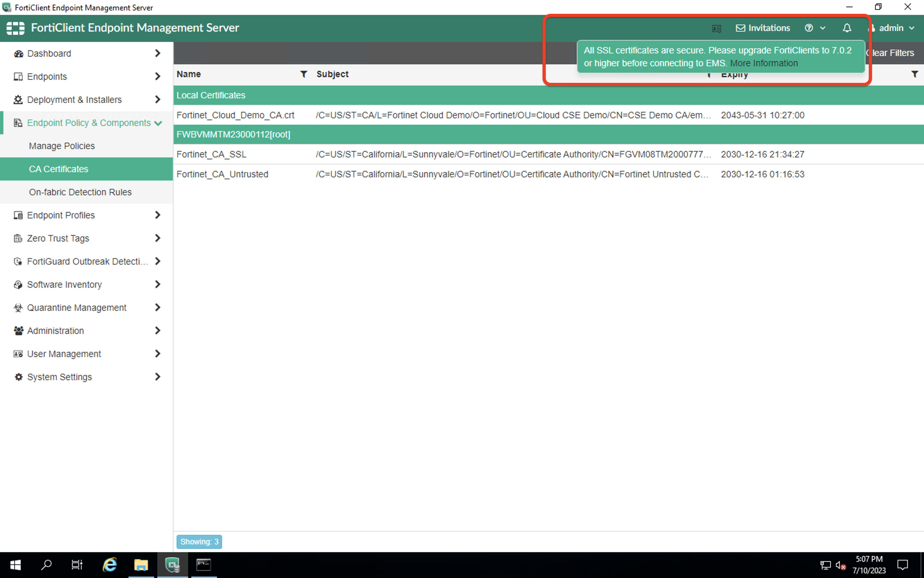Open the Windows Action Center
Screen dimensions: 924x578
[903, 565]
